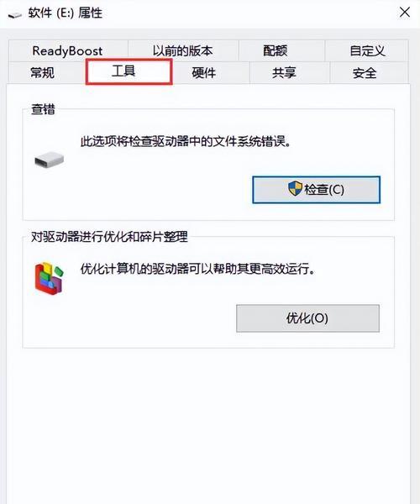Switch to the 常规 tab

pyautogui.click(x=42, y=73)
